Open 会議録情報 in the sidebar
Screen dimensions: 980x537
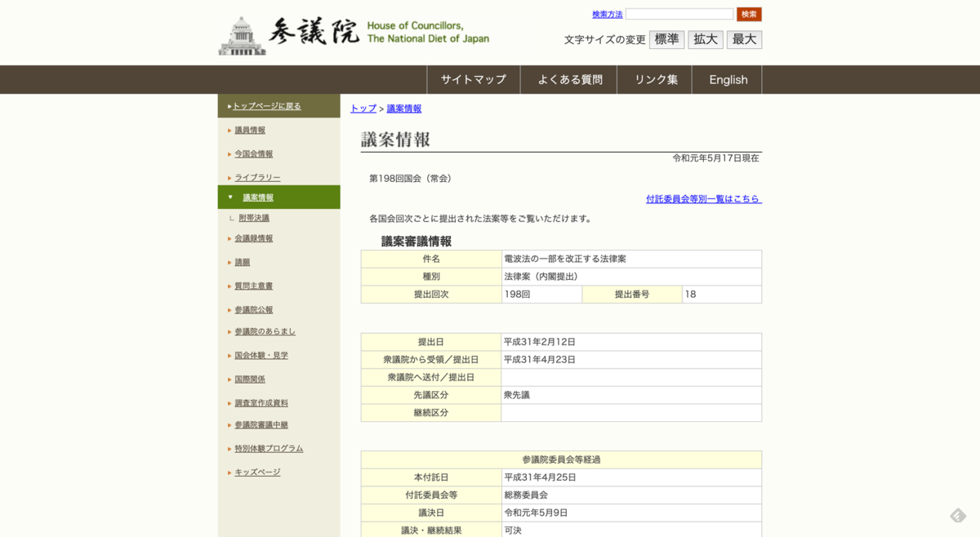tap(254, 238)
